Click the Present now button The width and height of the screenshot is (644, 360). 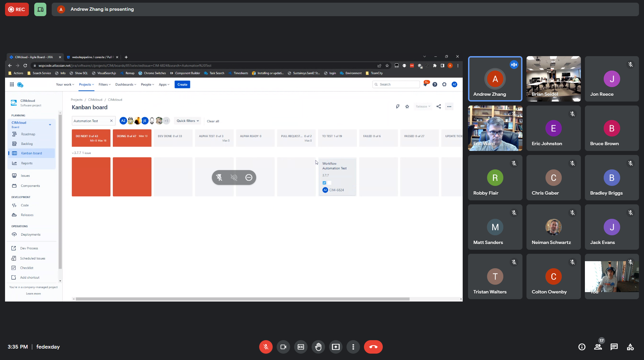[x=335, y=347]
